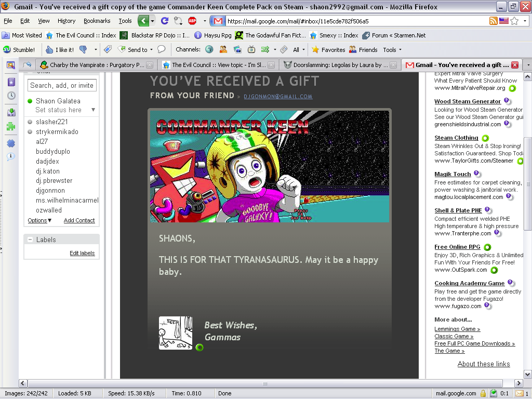This screenshot has height=399, width=532.
Task: Open the All channels dropdown
Action: click(299, 49)
